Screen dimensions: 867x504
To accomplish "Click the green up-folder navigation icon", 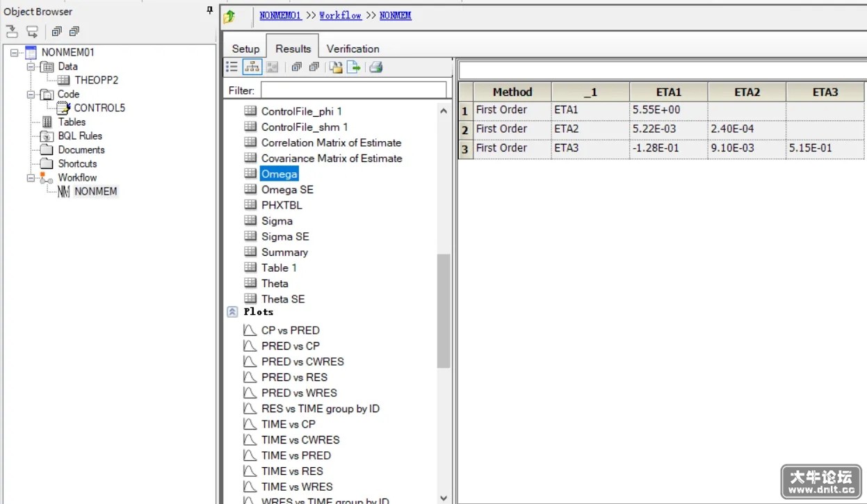I will (x=229, y=17).
